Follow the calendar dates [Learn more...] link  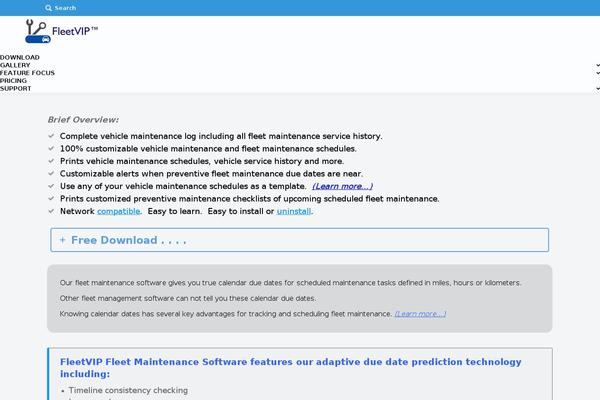point(420,314)
